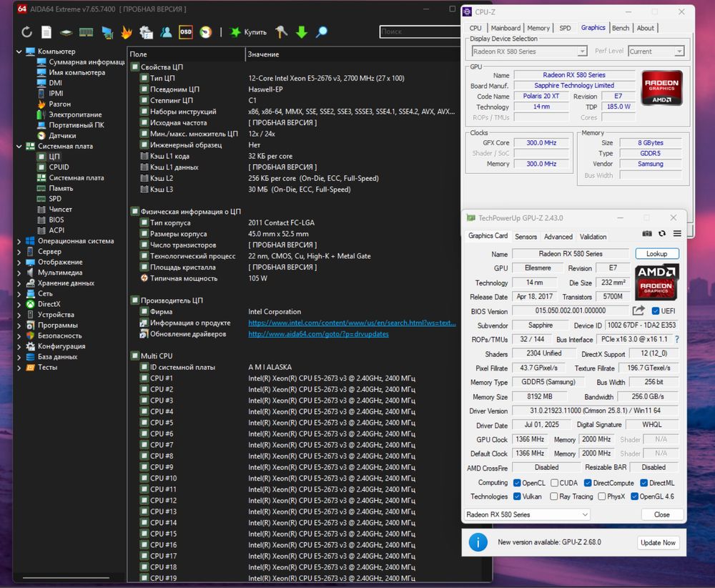Select the Тесты tree item

click(x=47, y=367)
